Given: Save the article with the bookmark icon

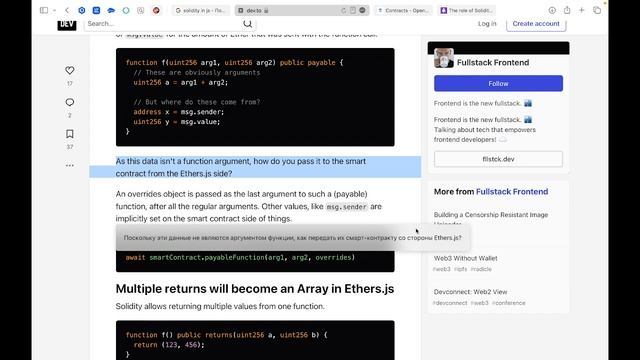Looking at the screenshot, I should click(x=70, y=134).
